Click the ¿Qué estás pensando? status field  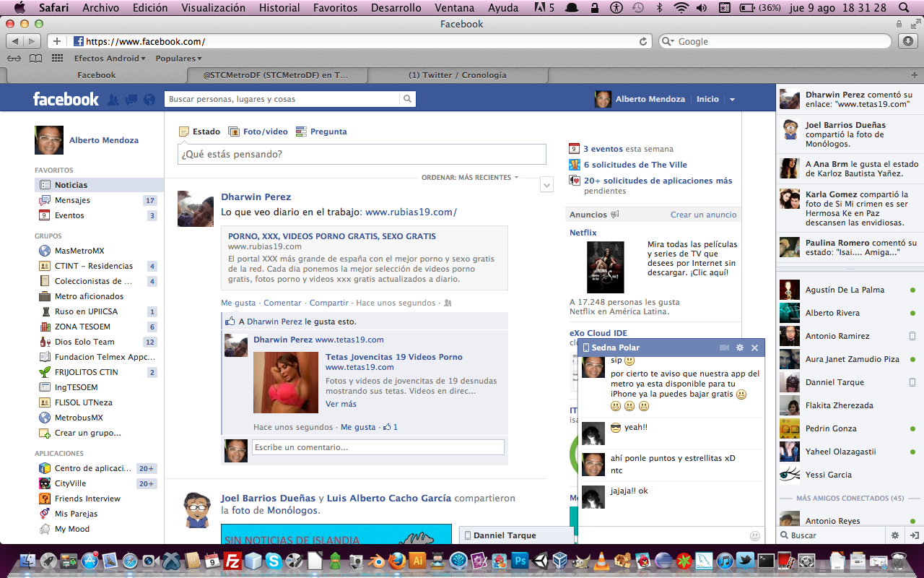[362, 154]
